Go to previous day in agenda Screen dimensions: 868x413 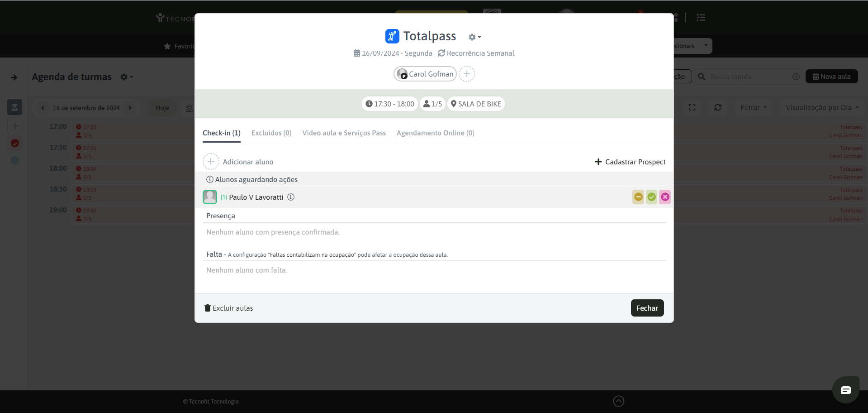tap(43, 108)
